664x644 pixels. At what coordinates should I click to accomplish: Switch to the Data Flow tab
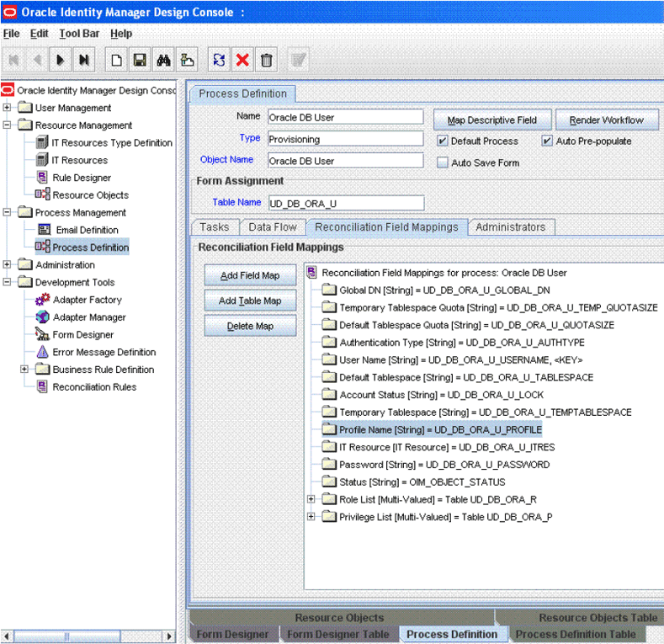click(273, 227)
